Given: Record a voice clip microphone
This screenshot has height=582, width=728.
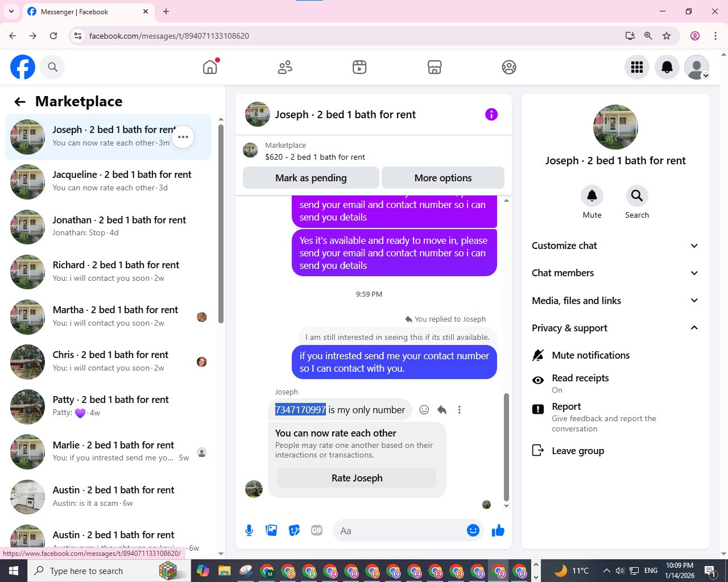Looking at the screenshot, I should (x=249, y=530).
